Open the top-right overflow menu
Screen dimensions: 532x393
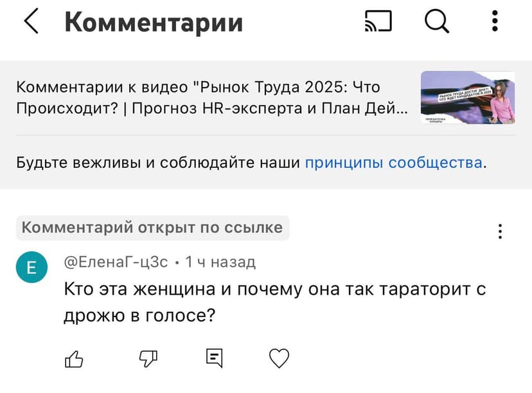[494, 21]
